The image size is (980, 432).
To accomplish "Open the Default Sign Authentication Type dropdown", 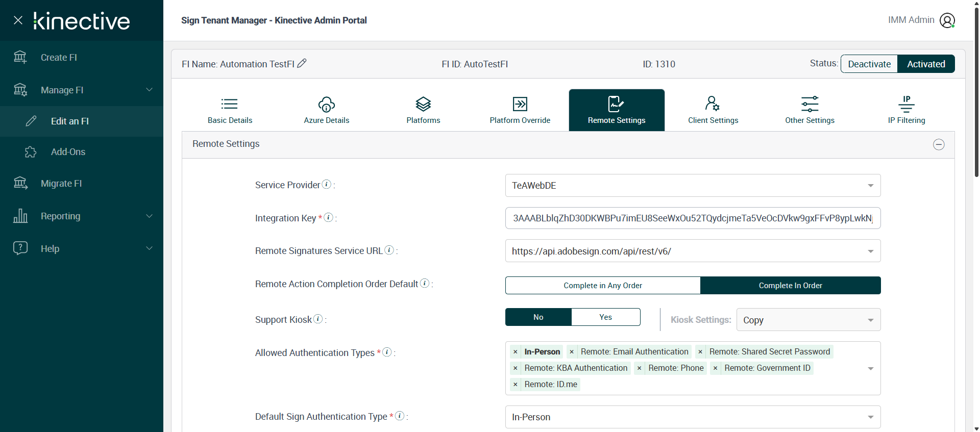I will 692,417.
